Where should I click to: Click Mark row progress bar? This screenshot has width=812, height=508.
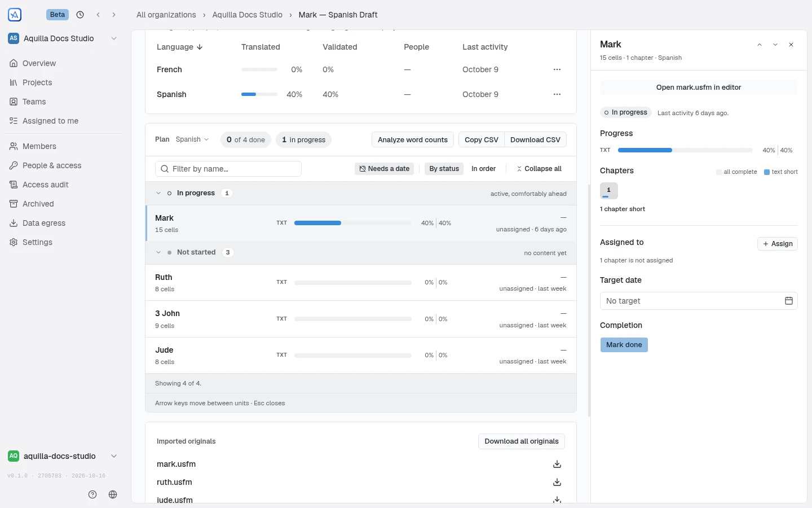click(353, 223)
